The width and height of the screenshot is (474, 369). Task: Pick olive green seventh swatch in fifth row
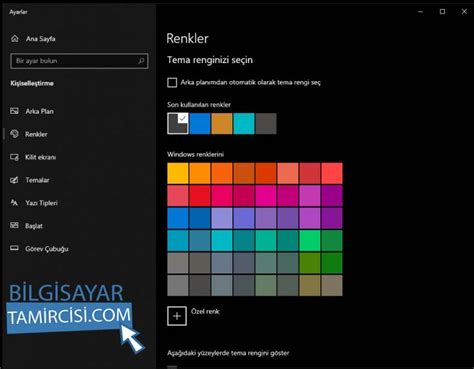pyautogui.click(x=310, y=263)
